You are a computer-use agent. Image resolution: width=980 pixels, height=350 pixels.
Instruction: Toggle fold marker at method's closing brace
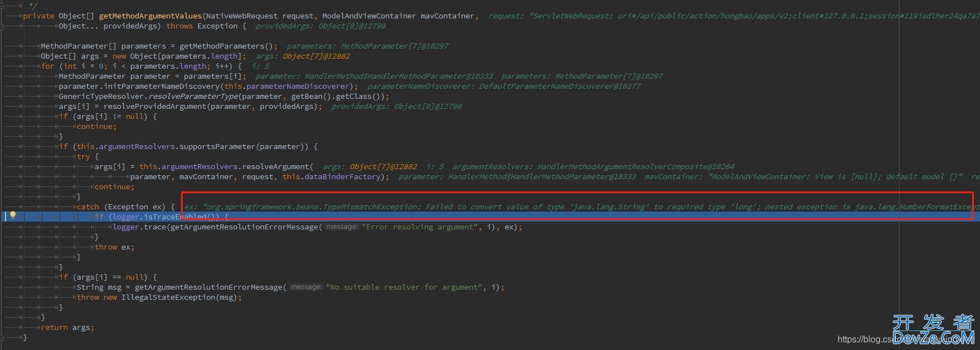(2, 338)
